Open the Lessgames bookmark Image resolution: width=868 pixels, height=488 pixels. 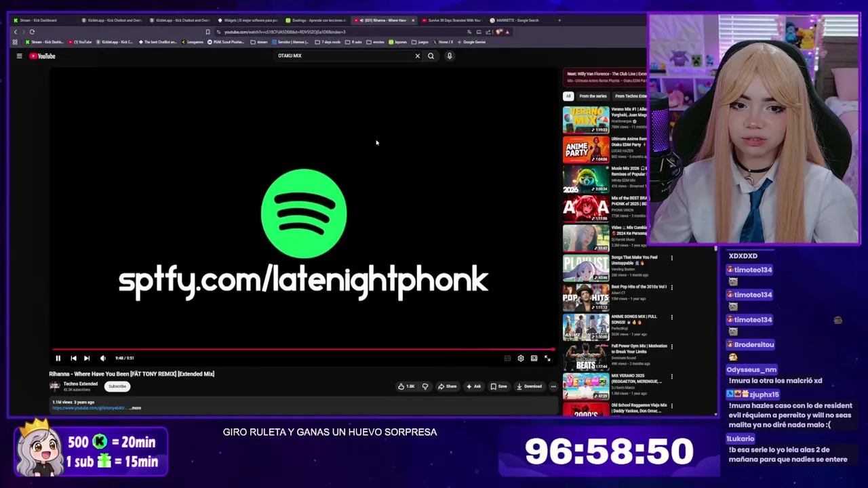click(193, 42)
